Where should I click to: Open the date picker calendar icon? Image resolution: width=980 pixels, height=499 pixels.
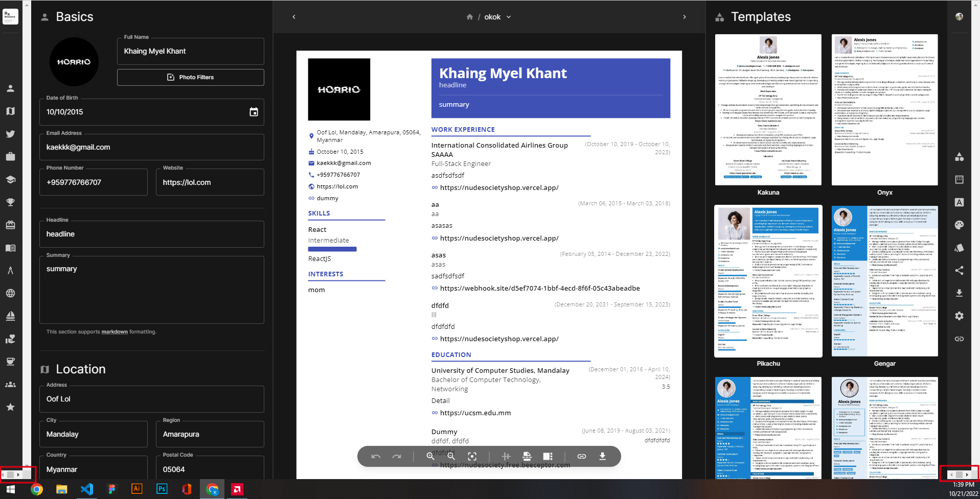coord(254,112)
